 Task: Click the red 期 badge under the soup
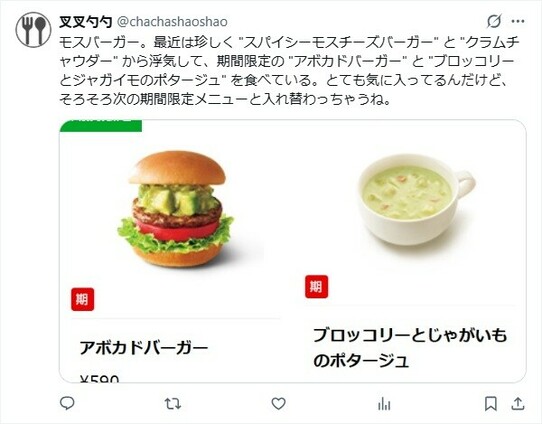pos(316,286)
